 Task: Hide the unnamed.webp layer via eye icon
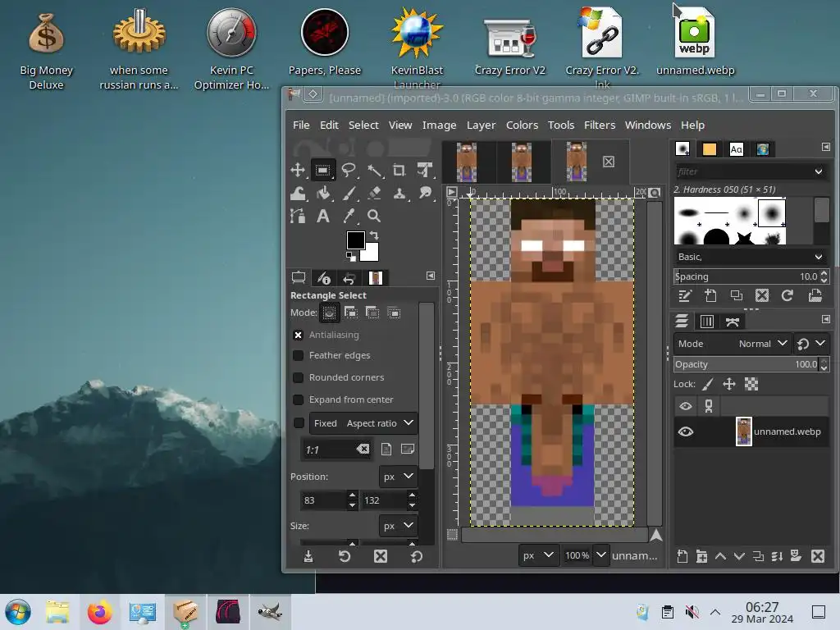click(686, 431)
